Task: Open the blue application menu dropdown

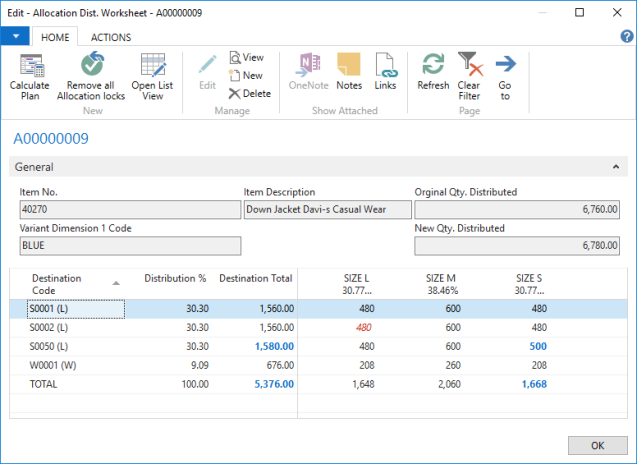Action: pyautogui.click(x=14, y=36)
